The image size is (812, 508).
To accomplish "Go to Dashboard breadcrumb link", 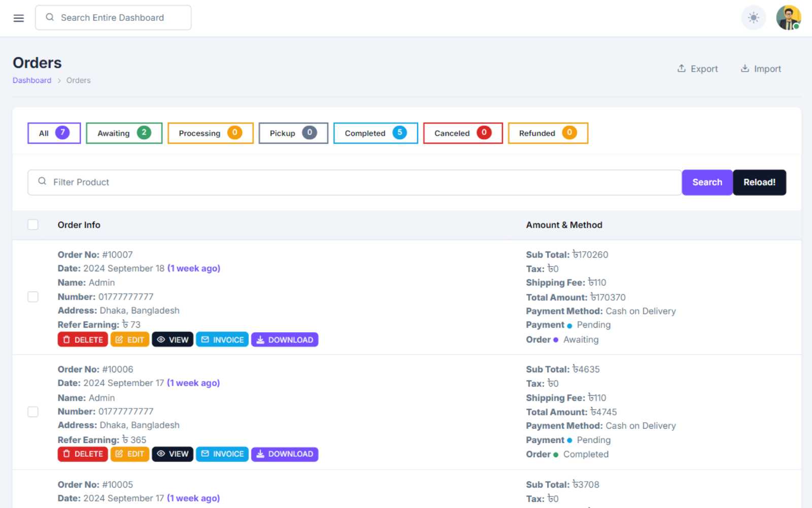I will tap(32, 80).
